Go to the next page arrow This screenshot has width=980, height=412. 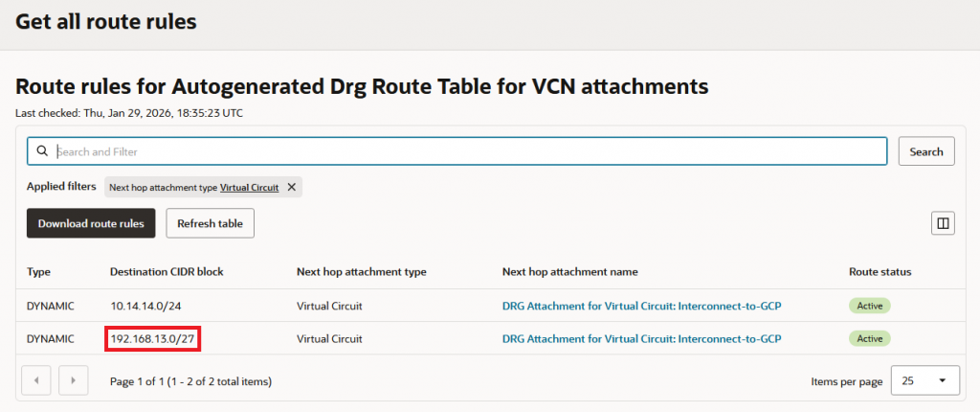pos(73,380)
